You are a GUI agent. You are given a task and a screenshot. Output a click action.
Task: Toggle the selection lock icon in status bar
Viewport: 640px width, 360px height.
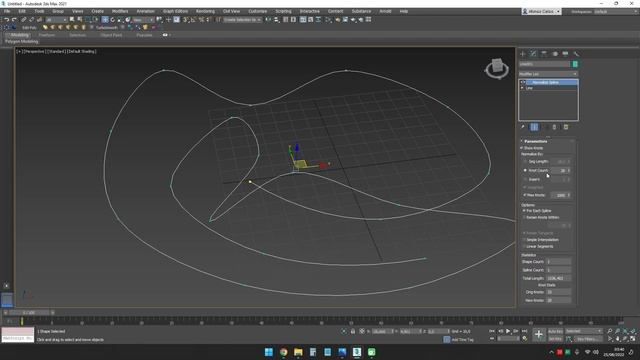point(353,331)
